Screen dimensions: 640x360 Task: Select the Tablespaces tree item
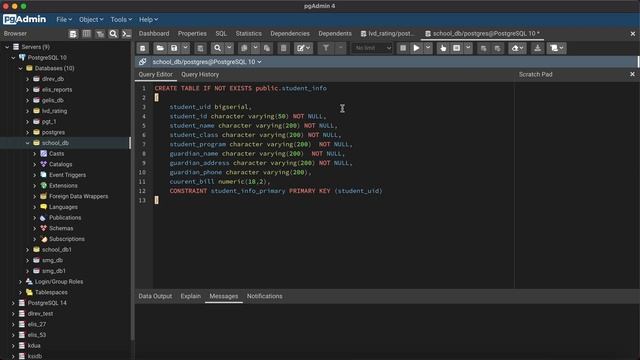point(51,292)
